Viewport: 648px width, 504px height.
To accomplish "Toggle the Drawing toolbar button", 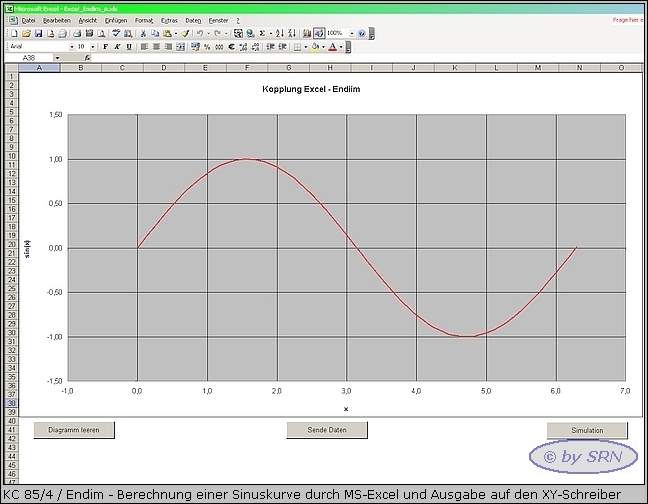I will point(319,33).
